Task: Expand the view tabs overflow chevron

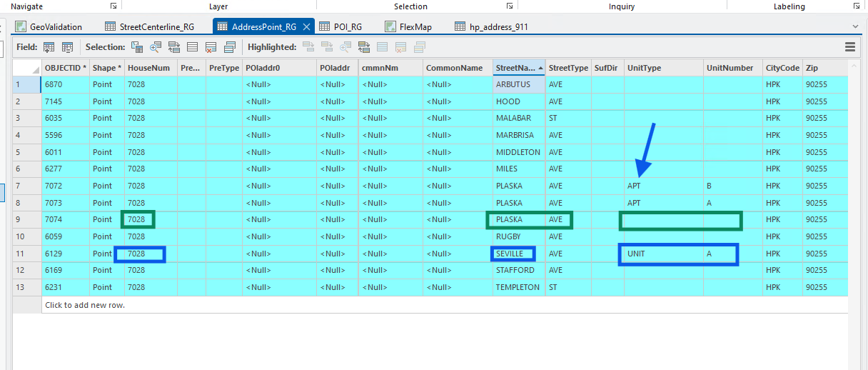Action: tap(855, 26)
